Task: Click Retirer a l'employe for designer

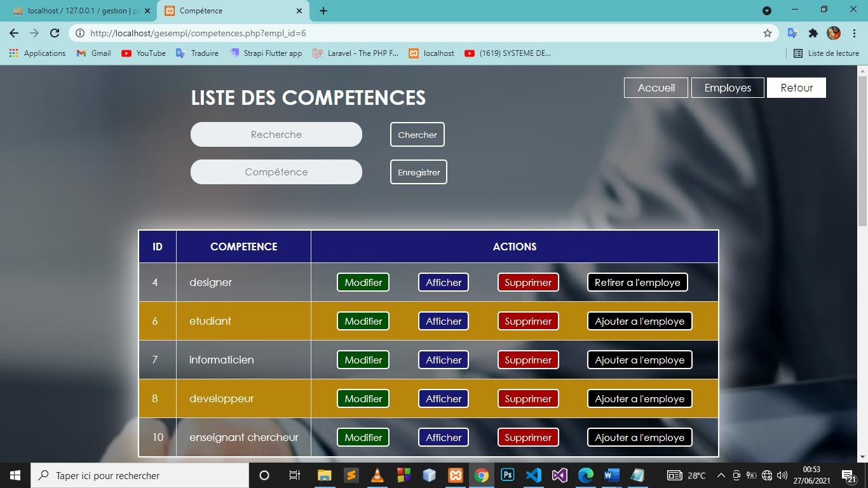Action: [637, 282]
